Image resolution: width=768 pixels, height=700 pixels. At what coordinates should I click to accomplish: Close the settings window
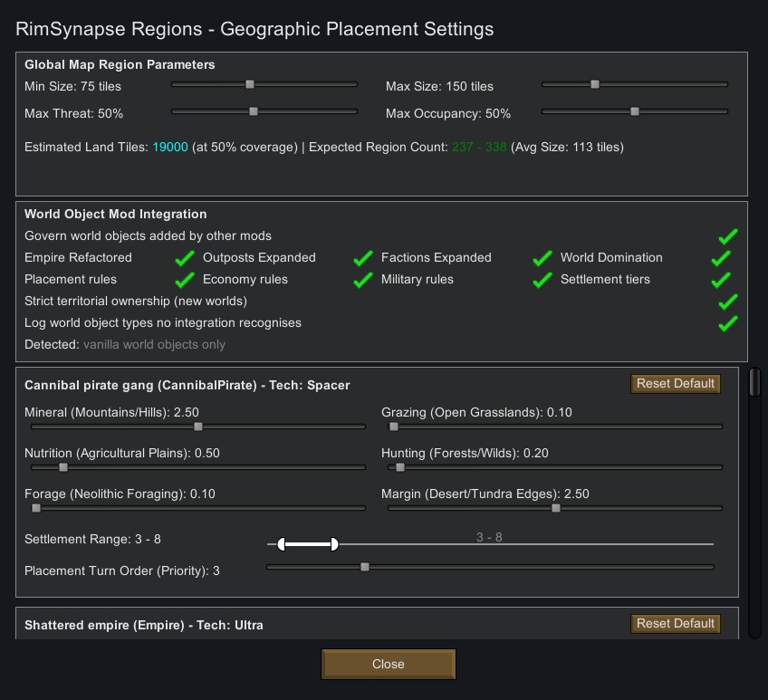(x=388, y=665)
